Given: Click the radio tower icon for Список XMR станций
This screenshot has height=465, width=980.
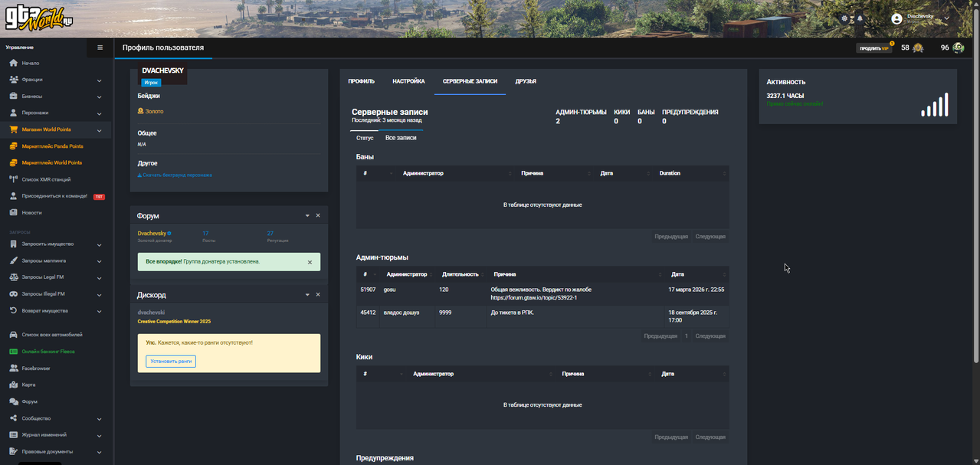Looking at the screenshot, I should tap(14, 179).
